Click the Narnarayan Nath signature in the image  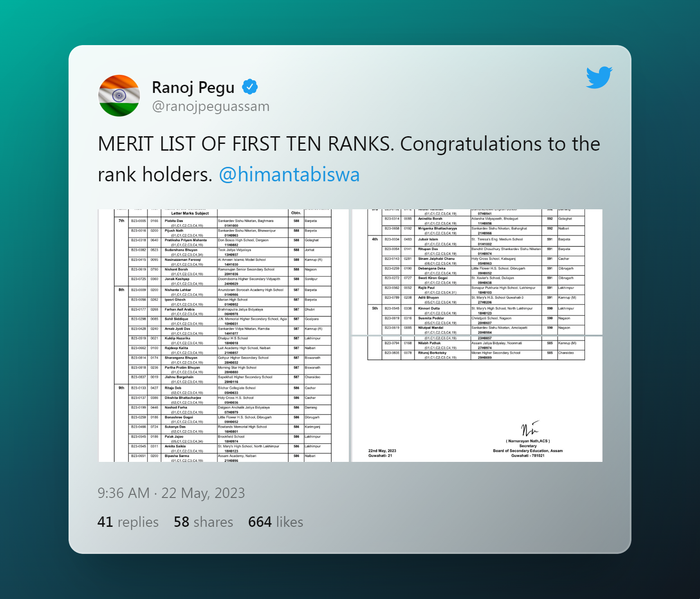530,429
